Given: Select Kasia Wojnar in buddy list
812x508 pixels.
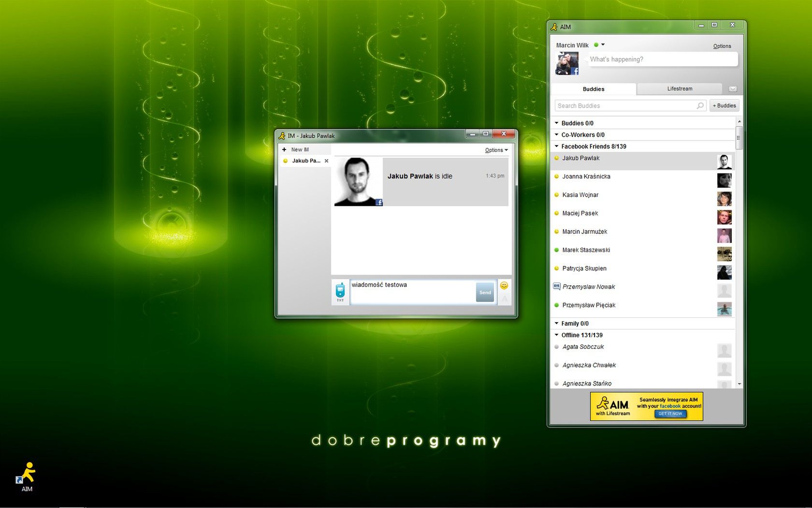Looking at the screenshot, I should click(643, 198).
